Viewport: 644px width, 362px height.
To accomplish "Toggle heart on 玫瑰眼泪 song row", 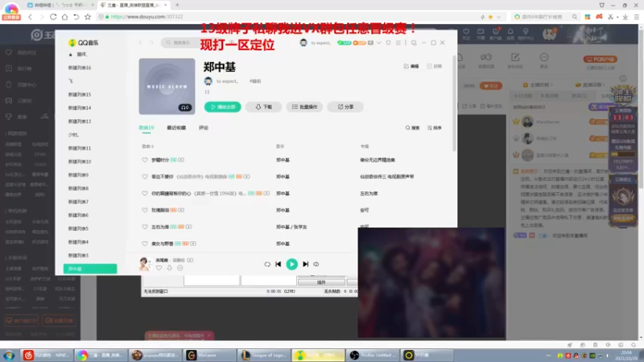I will (145, 210).
